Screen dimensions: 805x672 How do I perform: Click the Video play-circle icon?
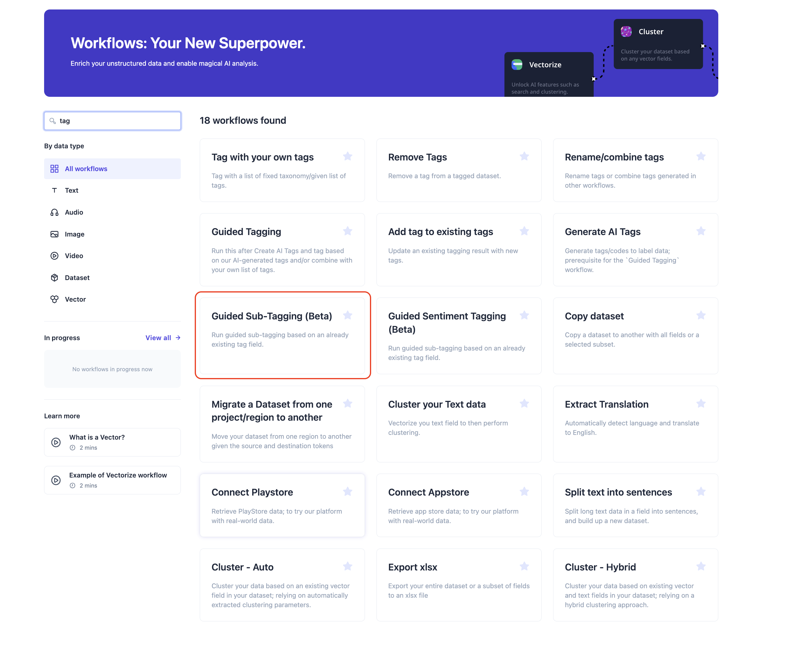pyautogui.click(x=54, y=256)
